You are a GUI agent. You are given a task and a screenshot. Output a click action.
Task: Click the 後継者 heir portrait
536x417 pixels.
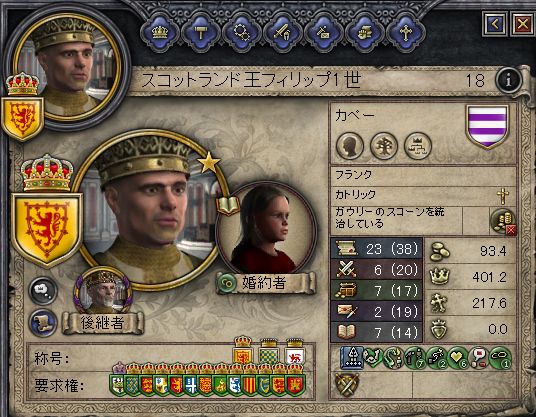[x=102, y=291]
